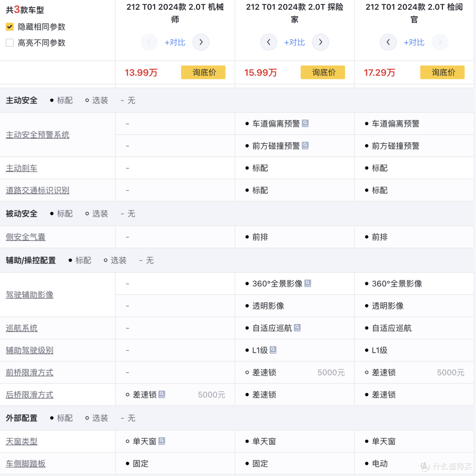Click the 212 T01 2024款 2.0T 探险家 title
This screenshot has width=476, height=476.
pyautogui.click(x=294, y=13)
